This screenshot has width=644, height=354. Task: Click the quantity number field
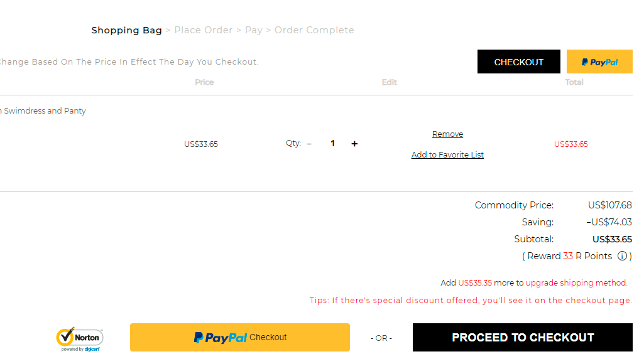tap(332, 144)
